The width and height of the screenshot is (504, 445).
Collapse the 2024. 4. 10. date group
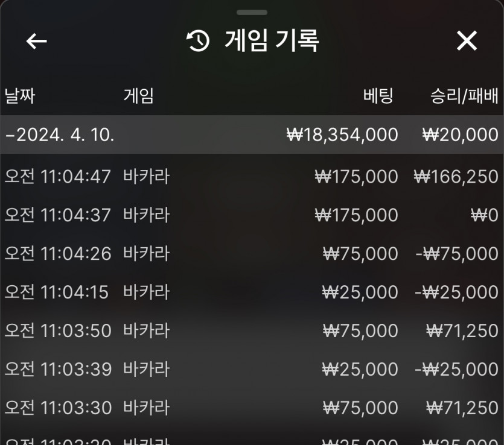252,134
